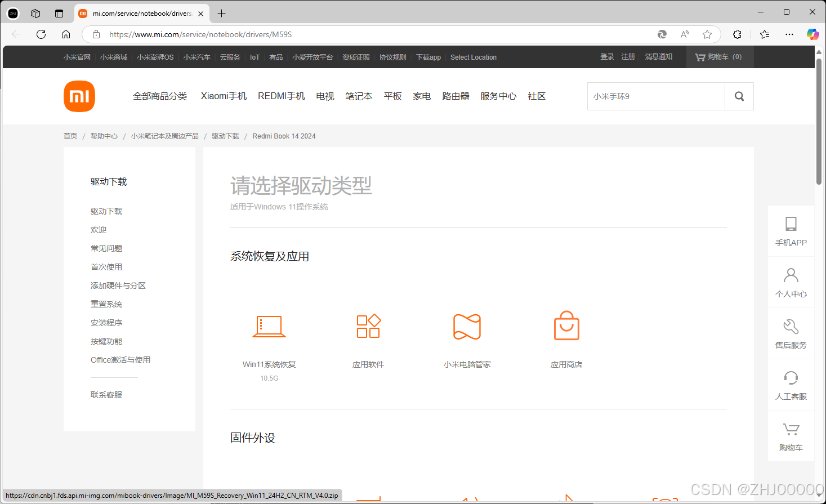
Task: Click 联系客服 in left sidebar
Action: tap(106, 395)
